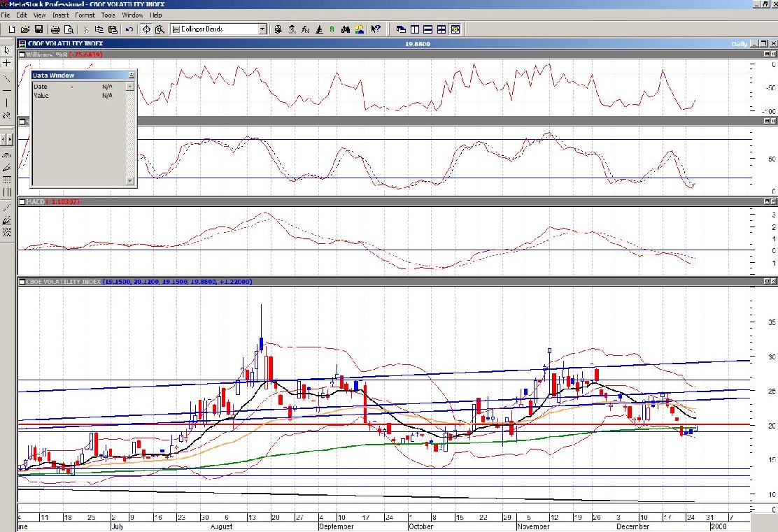Select the trendline drawing tool
This screenshot has width=778, height=532.
click(x=7, y=78)
